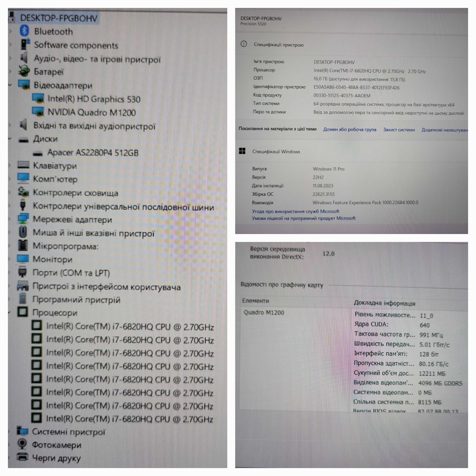476x476 pixels.
Task: Click the Код продукту value 00330-51125-40375-AAOEM
Action: click(342, 96)
